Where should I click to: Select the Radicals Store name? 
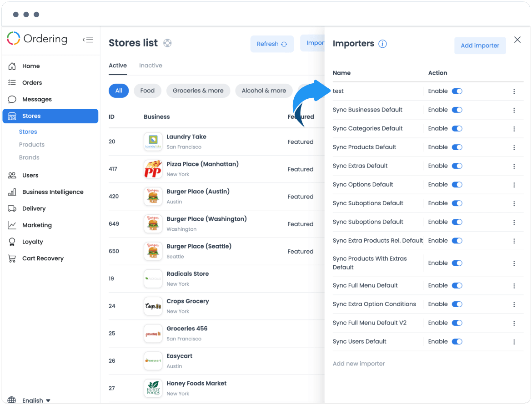(x=188, y=273)
